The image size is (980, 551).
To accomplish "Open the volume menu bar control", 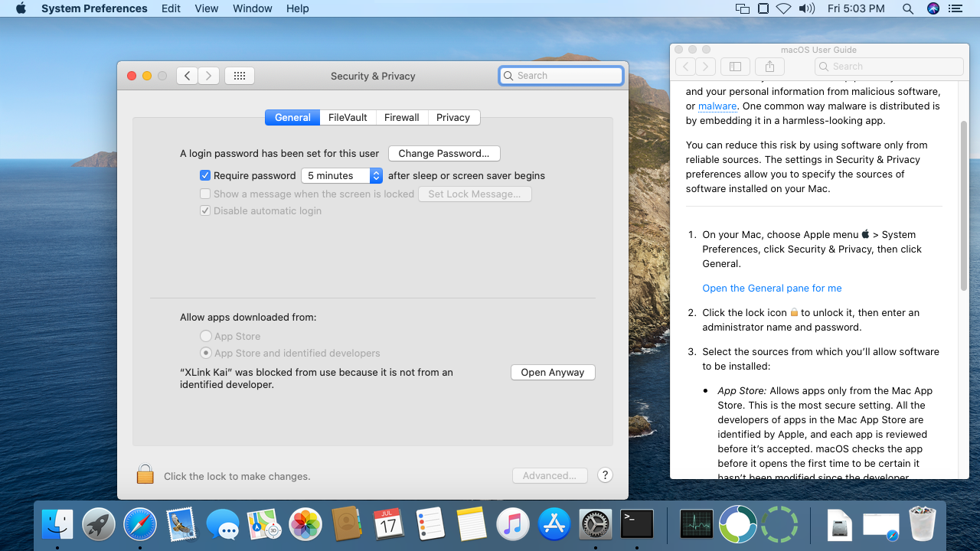I will 806,8.
